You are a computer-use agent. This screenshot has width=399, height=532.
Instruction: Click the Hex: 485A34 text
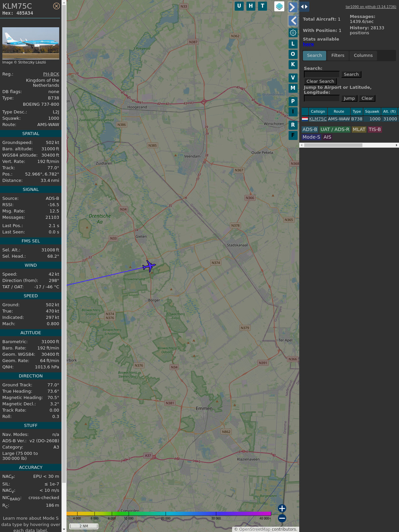(18, 13)
